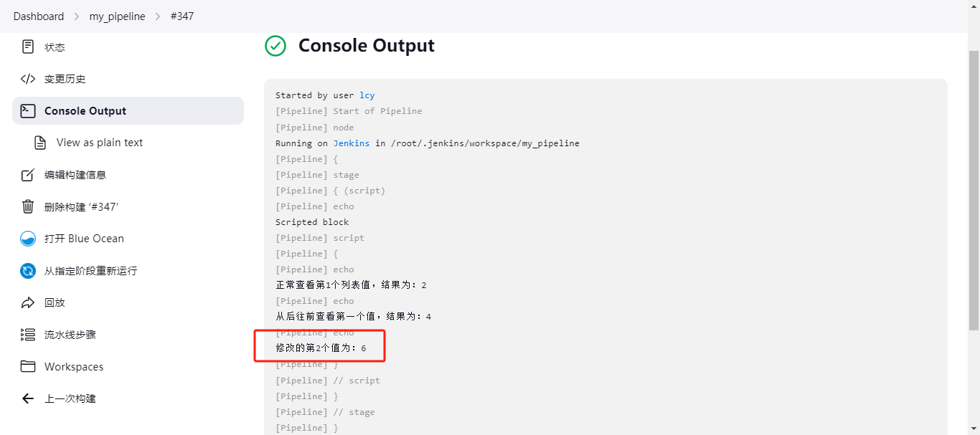The image size is (980, 435).
Task: Expand the chevron after Dashboard breadcrumb
Action: tap(77, 16)
